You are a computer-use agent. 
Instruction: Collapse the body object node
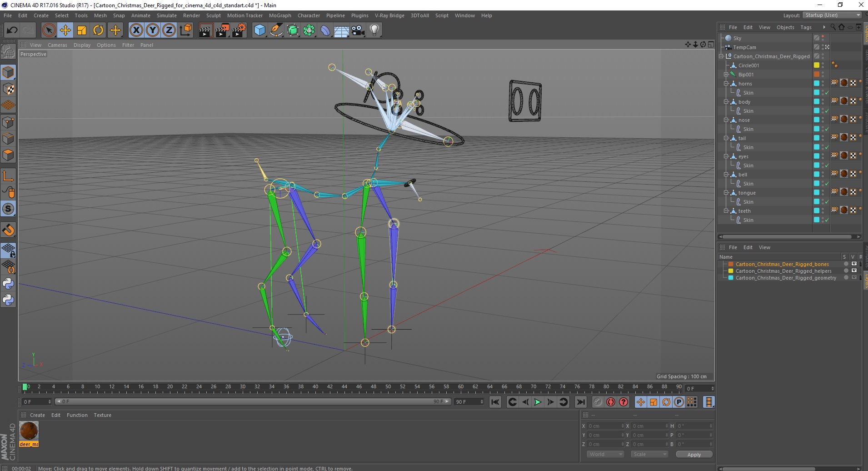[726, 102]
